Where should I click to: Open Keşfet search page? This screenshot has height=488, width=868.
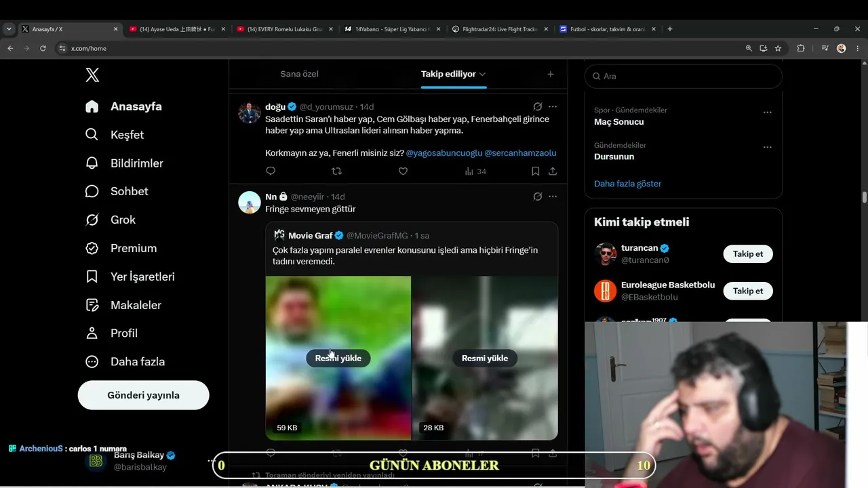(x=115, y=135)
